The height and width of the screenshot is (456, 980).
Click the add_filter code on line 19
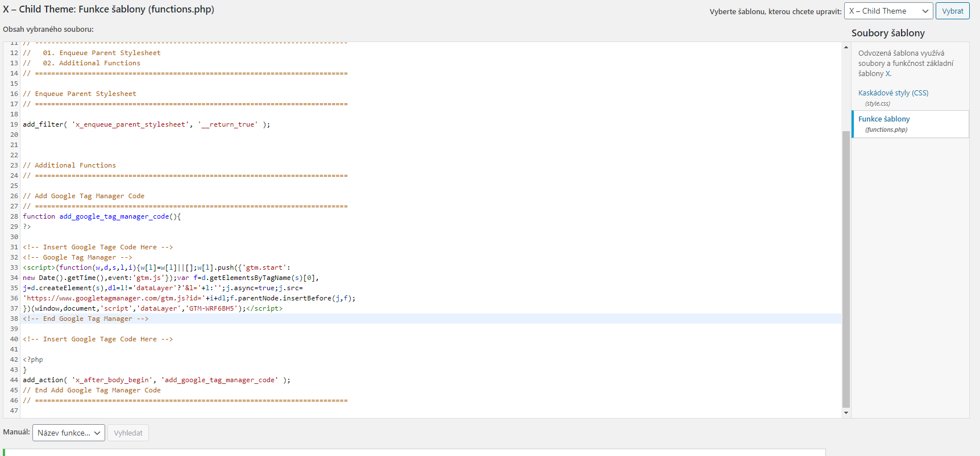(146, 124)
